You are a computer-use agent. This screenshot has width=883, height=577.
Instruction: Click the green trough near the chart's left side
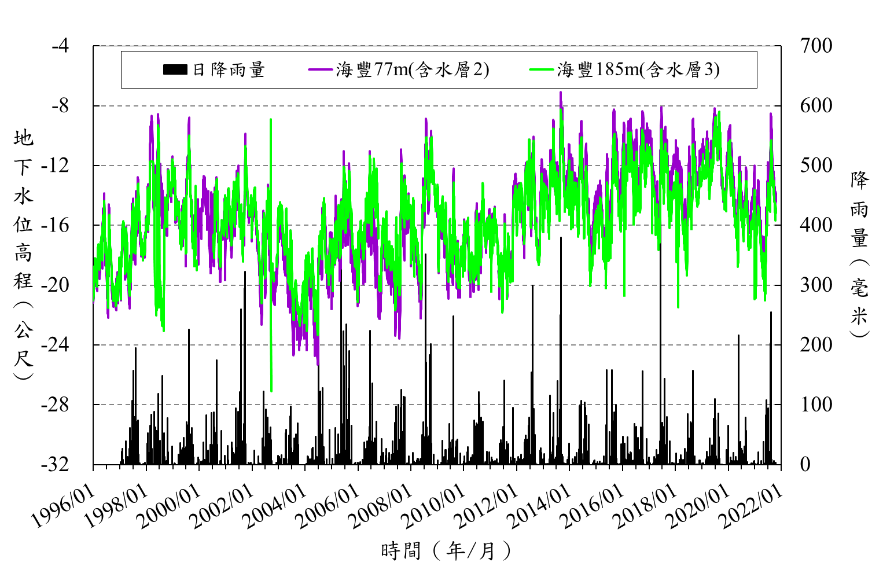tap(163, 330)
